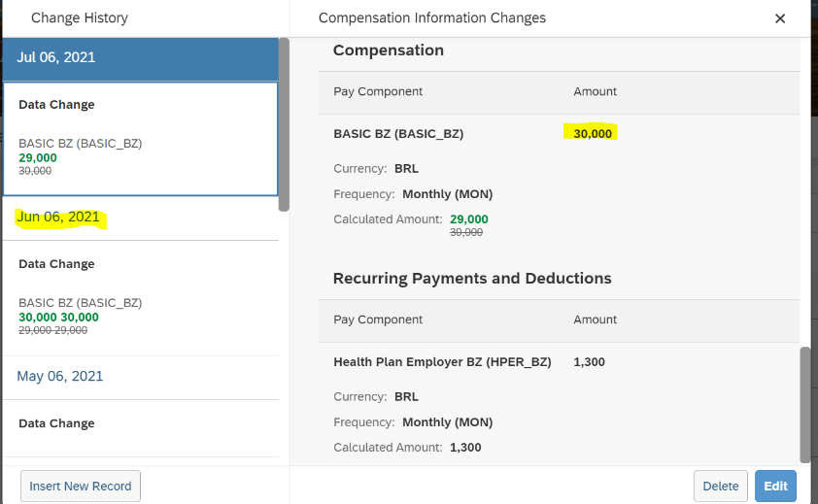Click the Calculated Amount 29,000 value

click(x=468, y=219)
